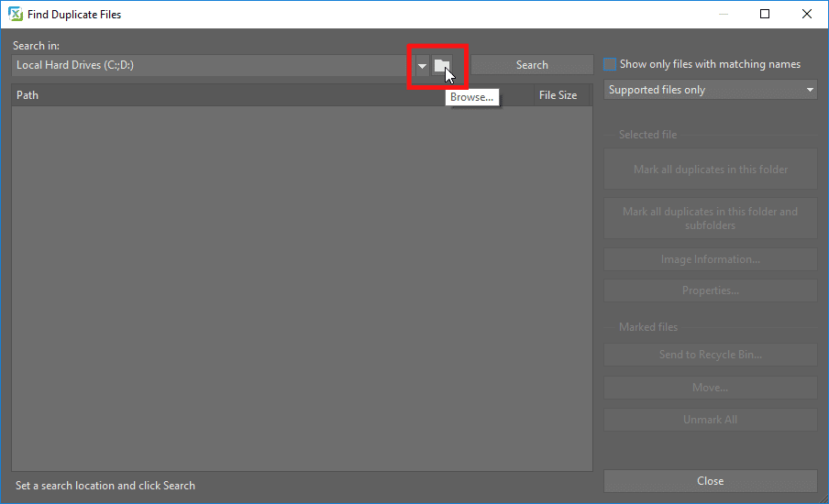Maximize the Find Duplicate Files window

pos(765,14)
